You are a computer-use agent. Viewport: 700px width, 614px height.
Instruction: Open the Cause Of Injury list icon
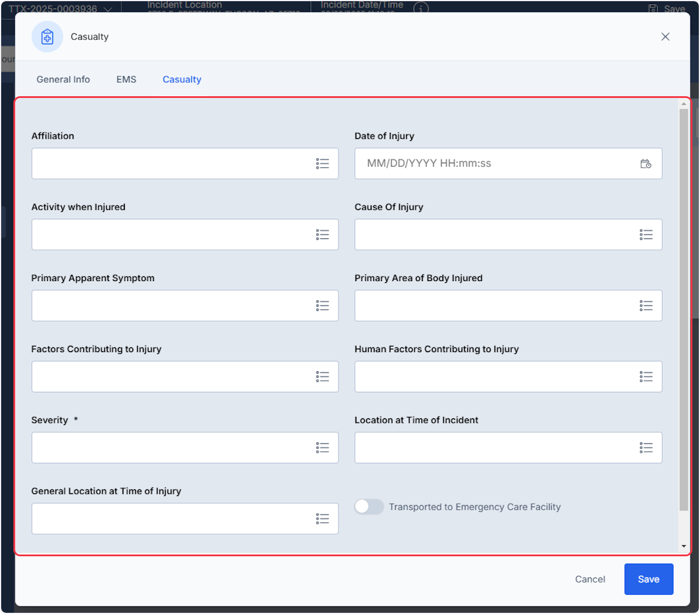point(646,235)
